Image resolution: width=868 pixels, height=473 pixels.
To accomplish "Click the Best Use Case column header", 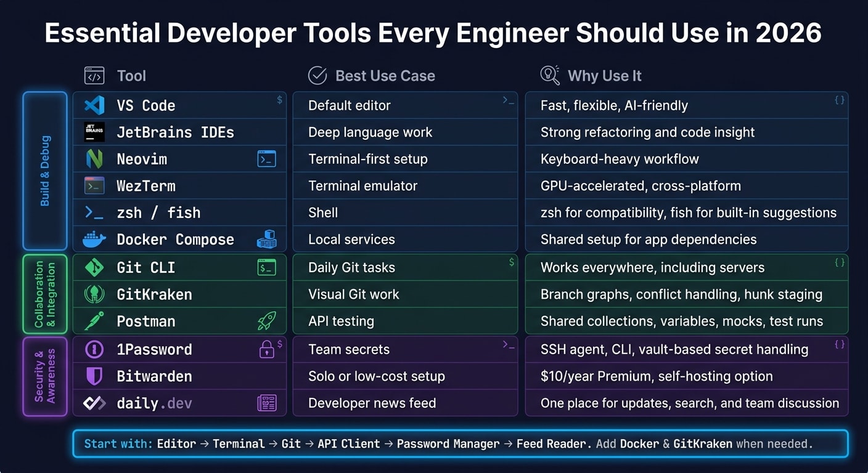I will click(x=385, y=76).
